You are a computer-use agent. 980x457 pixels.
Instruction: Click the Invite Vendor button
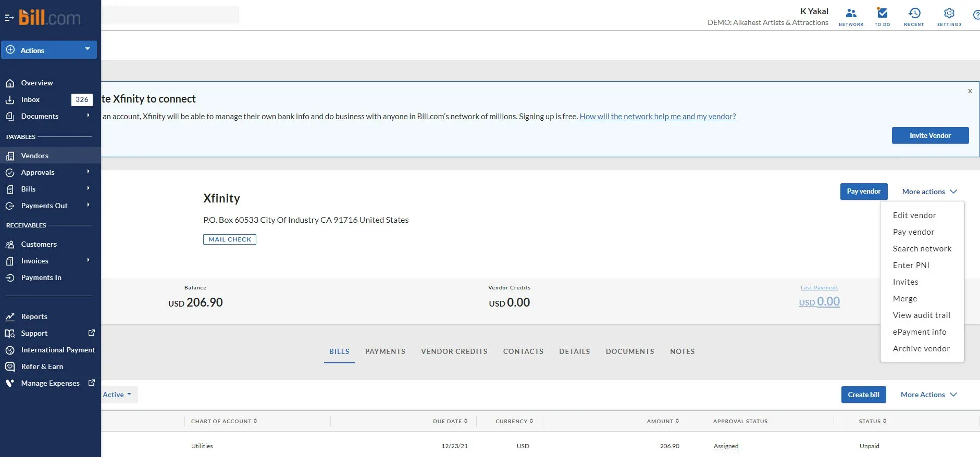pyautogui.click(x=930, y=135)
